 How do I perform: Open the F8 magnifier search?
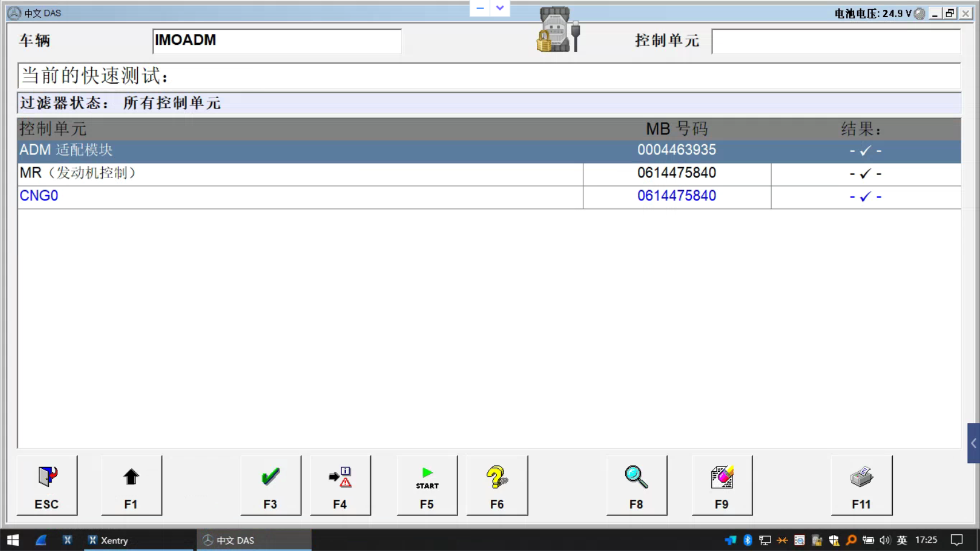(x=637, y=486)
